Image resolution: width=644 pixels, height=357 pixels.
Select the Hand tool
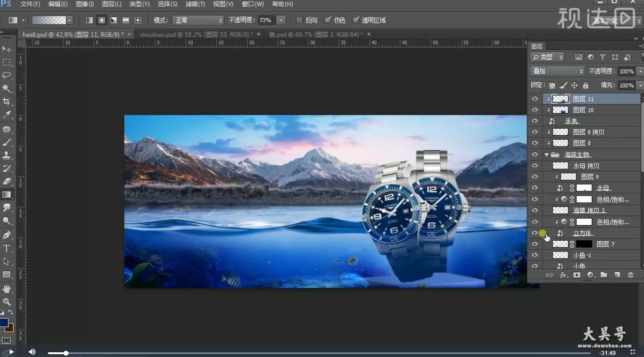(7, 289)
